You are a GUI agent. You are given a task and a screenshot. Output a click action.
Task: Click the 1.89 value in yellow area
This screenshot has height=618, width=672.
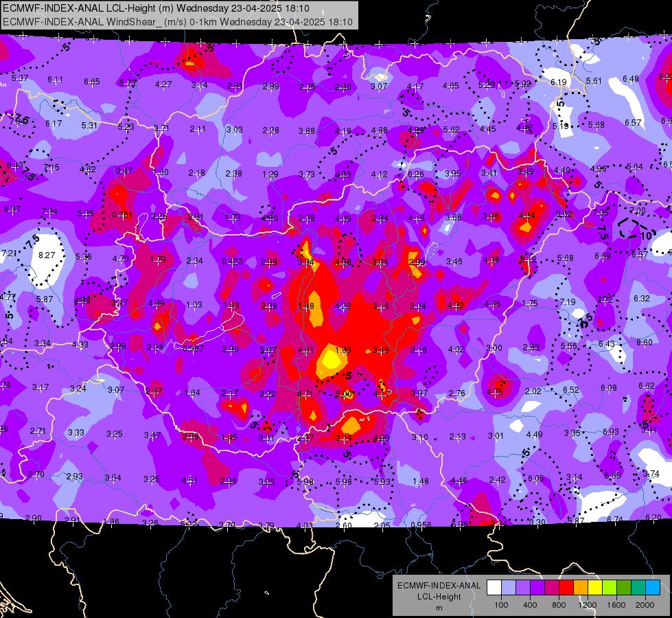343,350
